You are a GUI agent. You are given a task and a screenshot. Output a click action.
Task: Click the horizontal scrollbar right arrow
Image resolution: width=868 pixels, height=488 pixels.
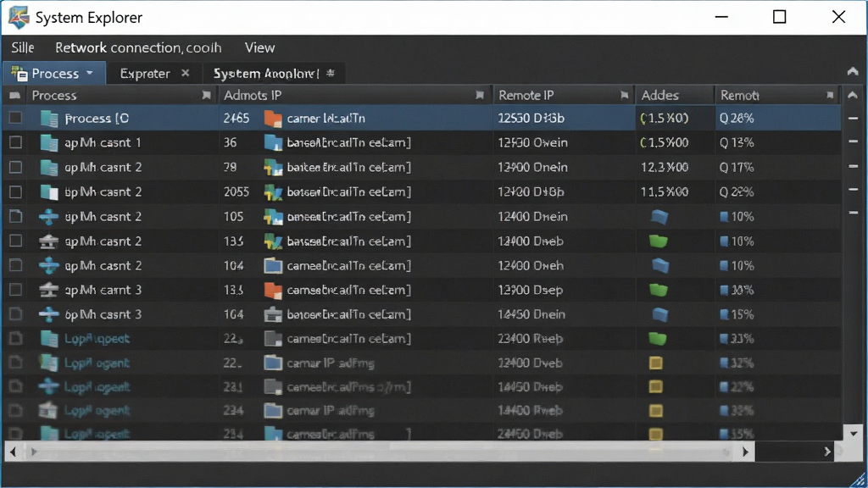coord(746,452)
